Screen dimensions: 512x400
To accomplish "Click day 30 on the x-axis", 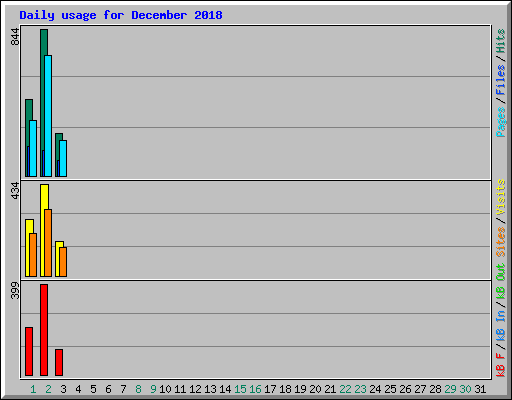I will [x=465, y=389].
